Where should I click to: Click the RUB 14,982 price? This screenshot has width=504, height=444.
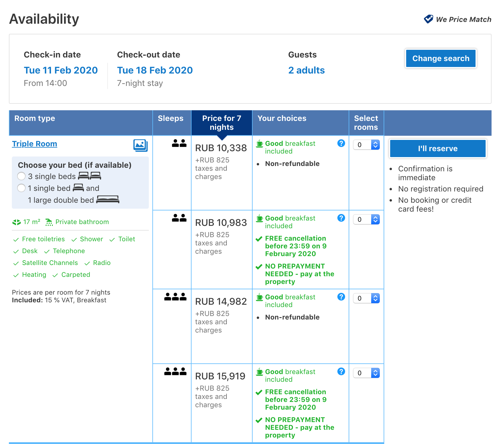(221, 301)
